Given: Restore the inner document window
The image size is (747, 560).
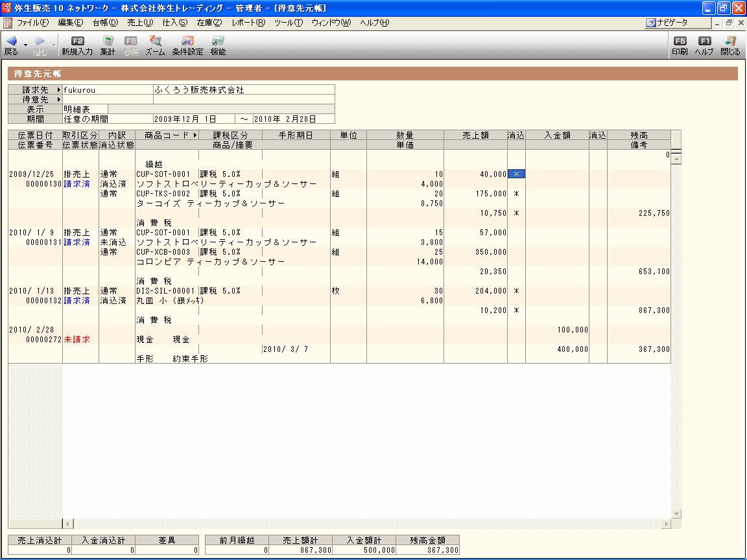Looking at the screenshot, I should 729,23.
